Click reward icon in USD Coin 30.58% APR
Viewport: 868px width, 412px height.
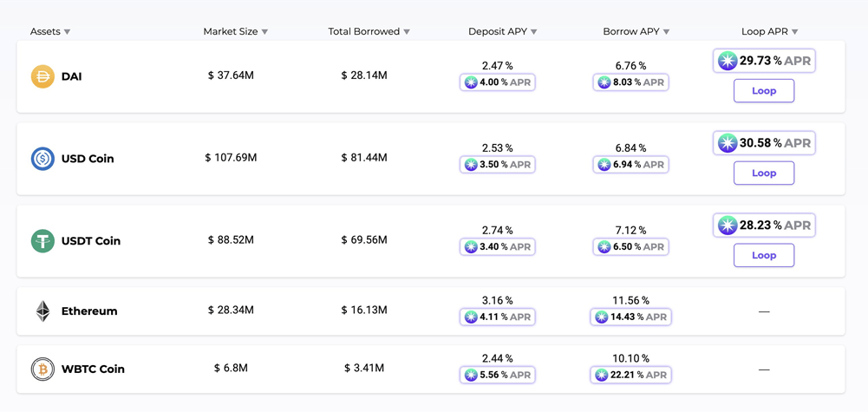click(728, 143)
